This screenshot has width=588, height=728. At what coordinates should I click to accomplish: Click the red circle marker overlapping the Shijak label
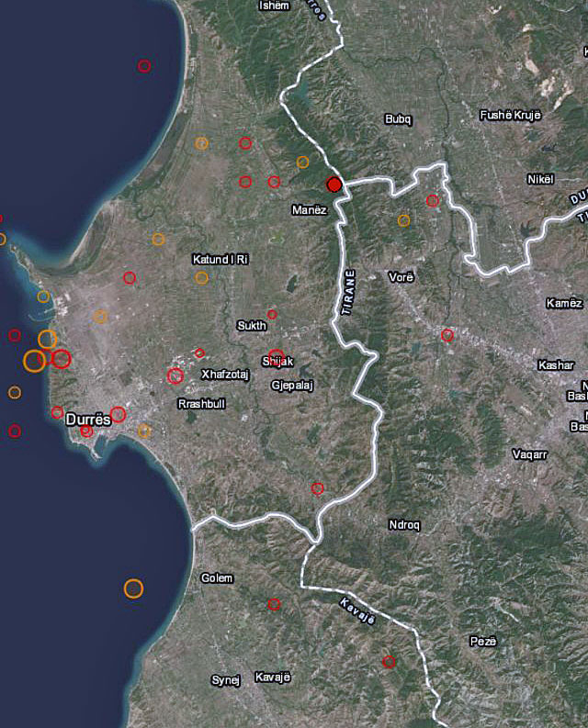coord(277,357)
